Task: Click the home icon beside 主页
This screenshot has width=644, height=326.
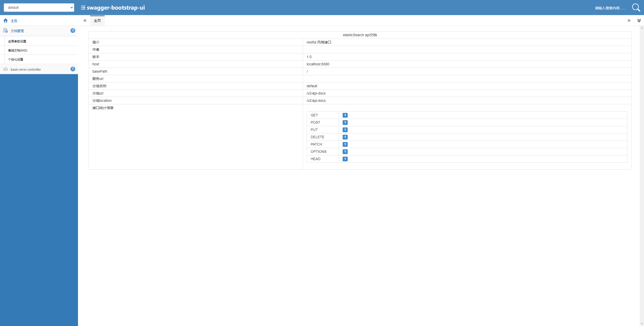Action: tap(6, 21)
